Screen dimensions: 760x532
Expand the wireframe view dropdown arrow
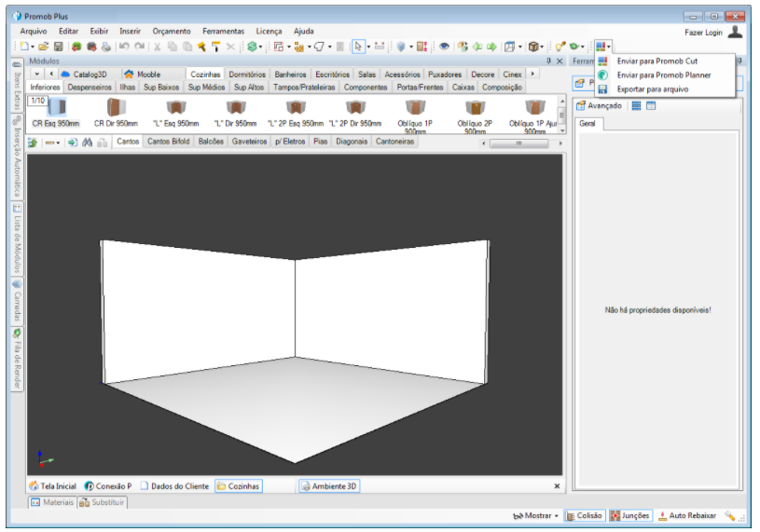click(520, 47)
